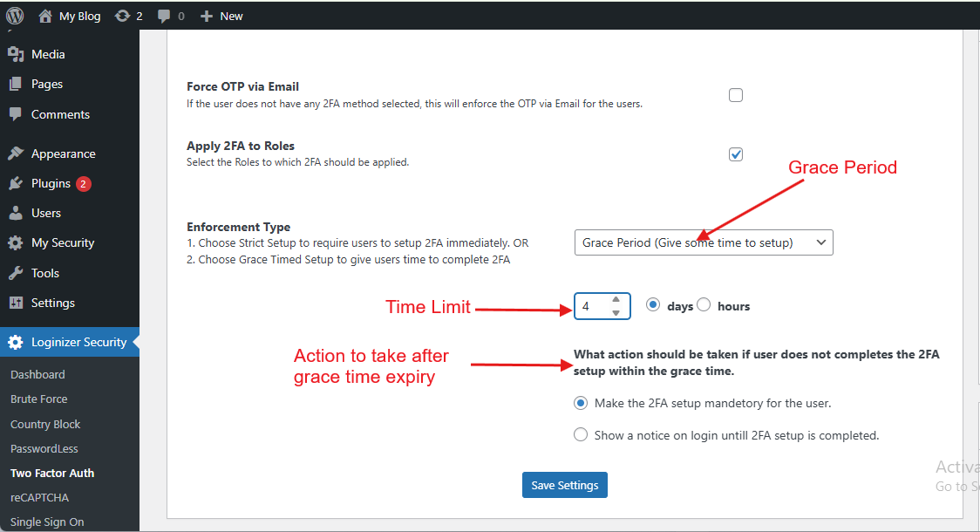Open Tools via its wrench icon
Viewport: 980px width, 532px height.
(x=16, y=272)
